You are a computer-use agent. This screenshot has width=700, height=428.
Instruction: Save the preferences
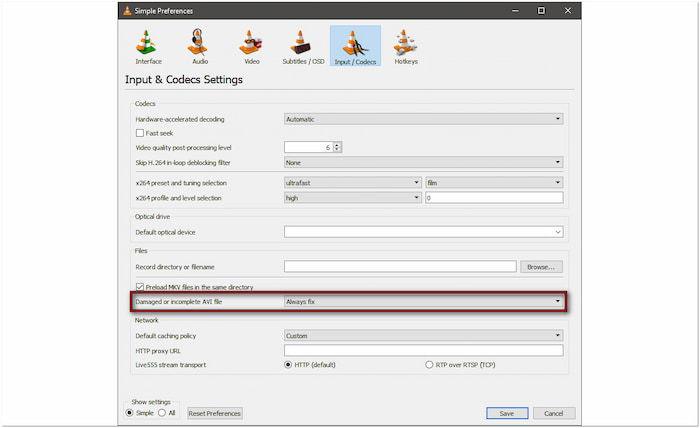pos(507,413)
